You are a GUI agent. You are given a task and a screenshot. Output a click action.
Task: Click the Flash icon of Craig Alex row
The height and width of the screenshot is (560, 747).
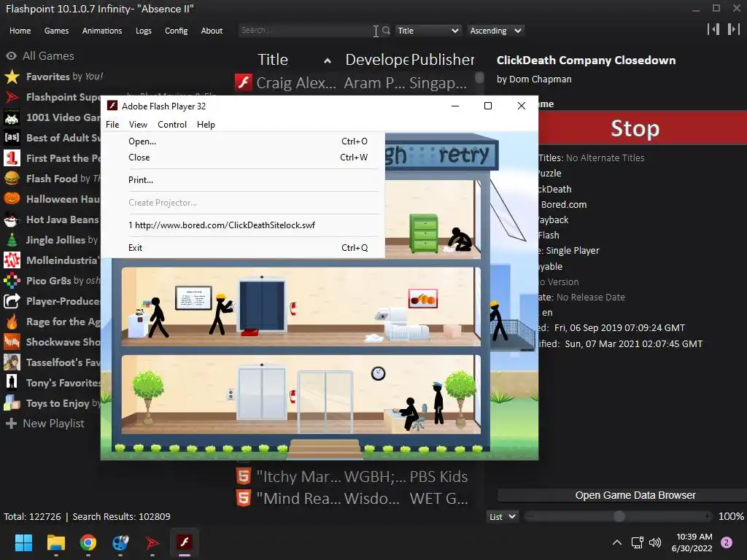[x=244, y=82]
